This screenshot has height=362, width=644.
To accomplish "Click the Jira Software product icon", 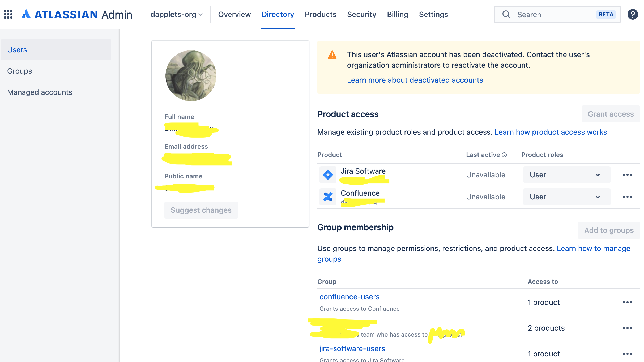I will point(328,174).
